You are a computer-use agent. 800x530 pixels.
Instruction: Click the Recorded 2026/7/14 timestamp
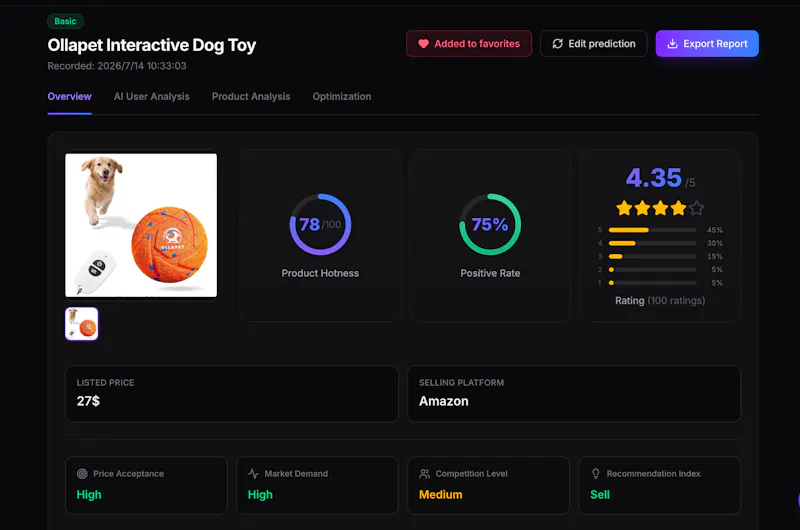pyautogui.click(x=117, y=66)
